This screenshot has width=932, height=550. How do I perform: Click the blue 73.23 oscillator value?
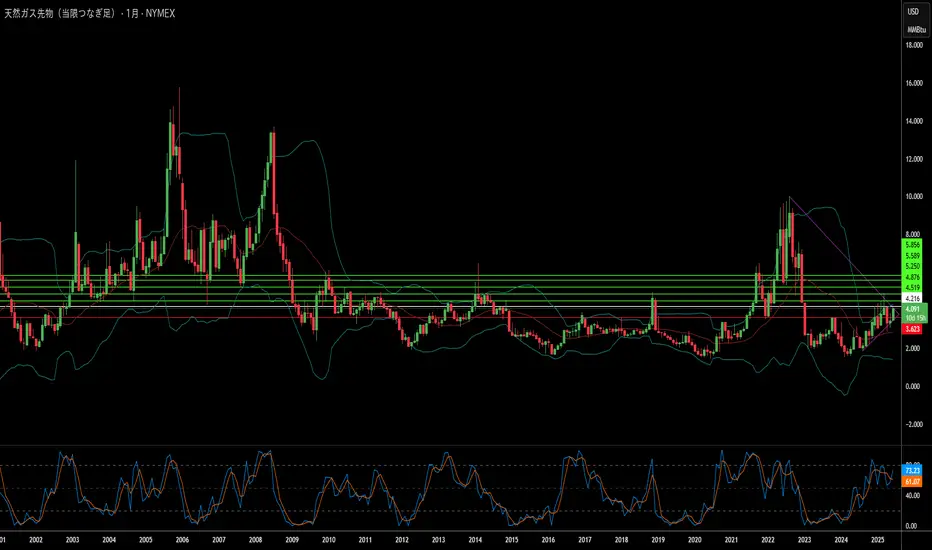[912, 469]
